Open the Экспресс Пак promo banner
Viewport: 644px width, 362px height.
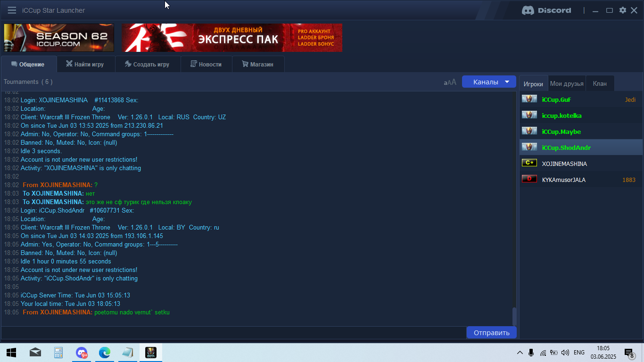(232, 38)
